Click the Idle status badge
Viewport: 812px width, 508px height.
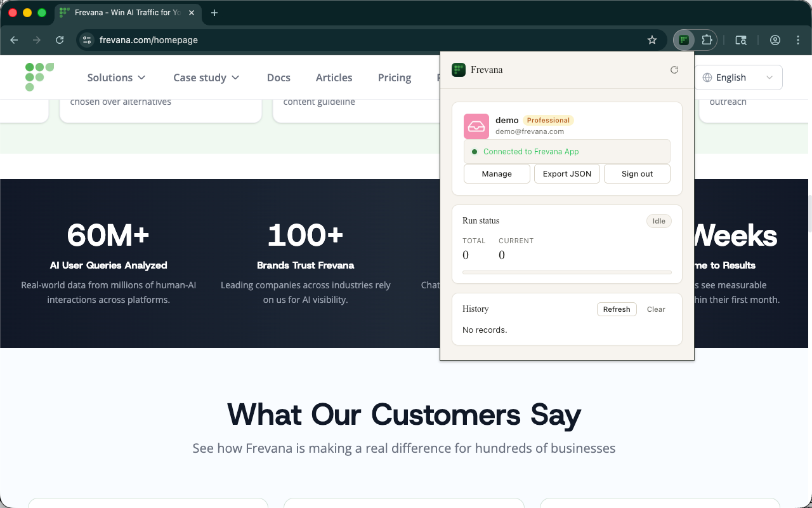click(659, 221)
